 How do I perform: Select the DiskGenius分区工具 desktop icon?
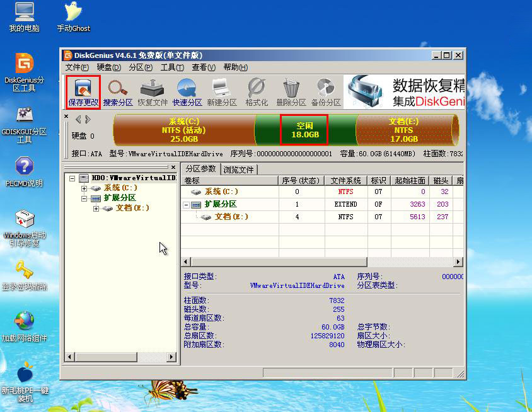coord(24,72)
